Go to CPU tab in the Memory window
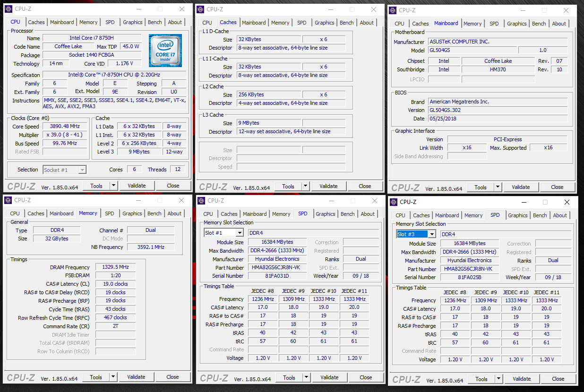Screen dimensions: 584x392 click(15, 213)
